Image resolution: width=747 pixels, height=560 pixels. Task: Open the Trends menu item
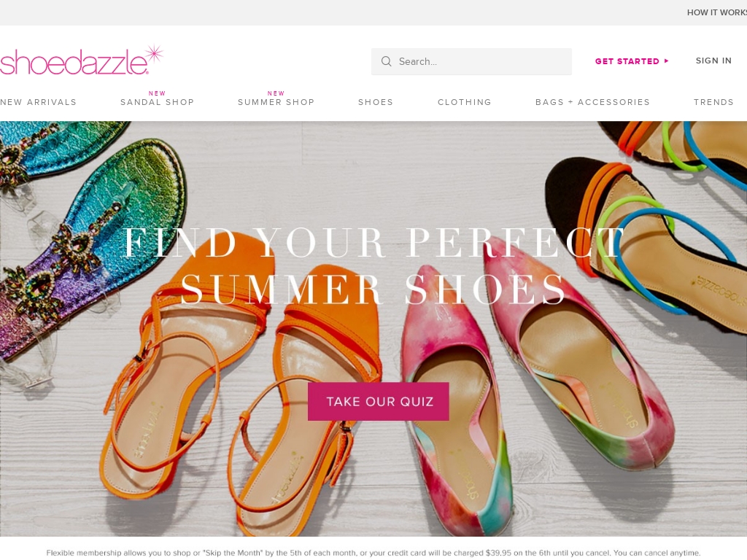pos(713,102)
